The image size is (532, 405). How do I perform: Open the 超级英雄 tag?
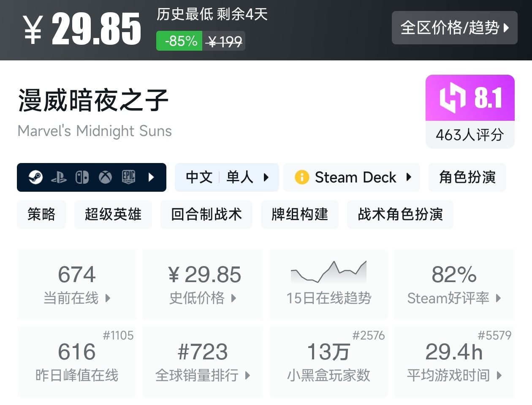pyautogui.click(x=113, y=215)
